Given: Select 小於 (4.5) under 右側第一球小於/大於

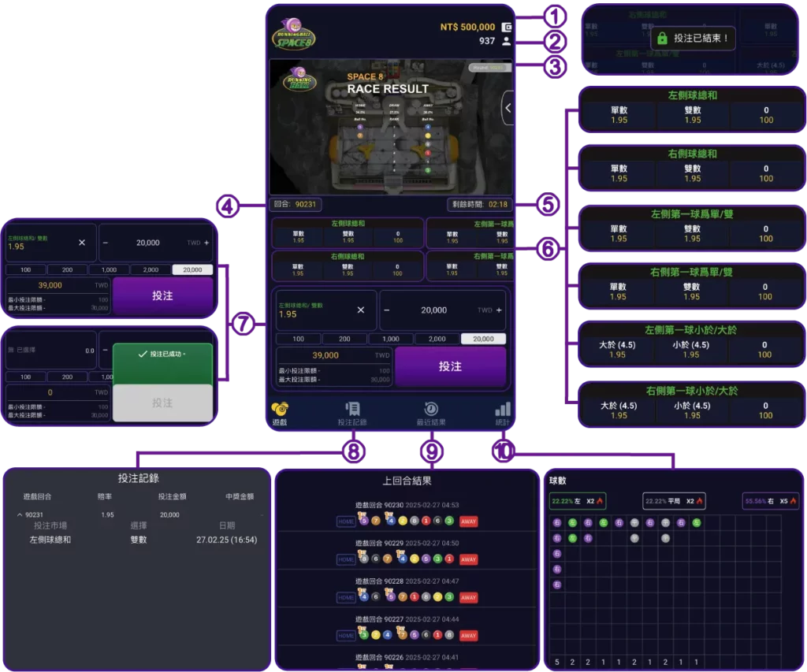Looking at the screenshot, I should coord(691,410).
